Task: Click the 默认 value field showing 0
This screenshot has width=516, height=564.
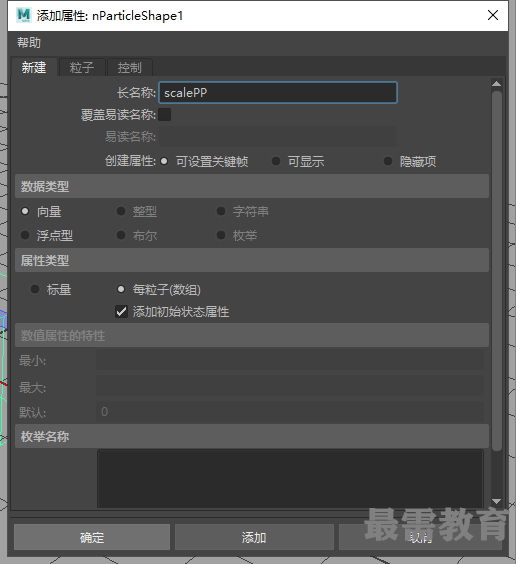Action: [290, 411]
